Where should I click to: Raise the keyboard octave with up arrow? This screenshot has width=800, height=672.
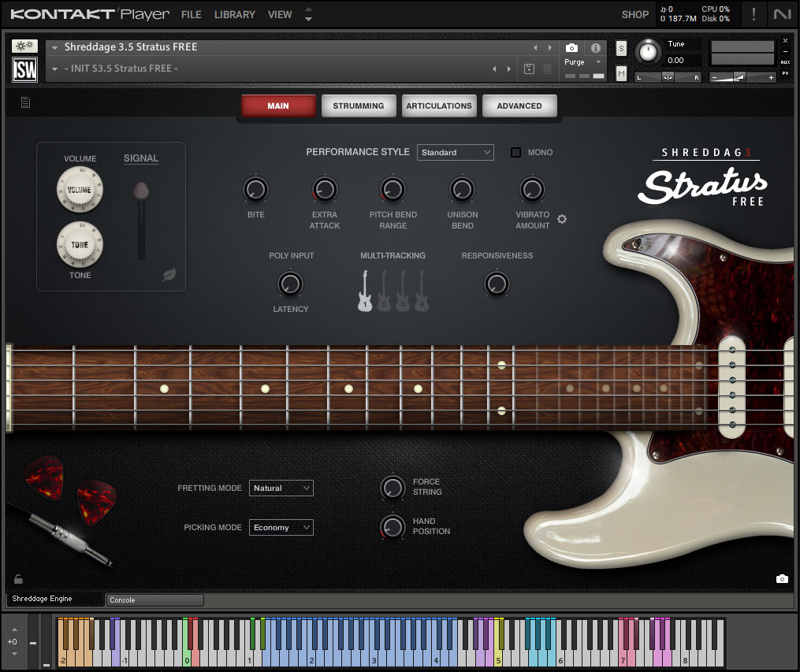(x=14, y=629)
